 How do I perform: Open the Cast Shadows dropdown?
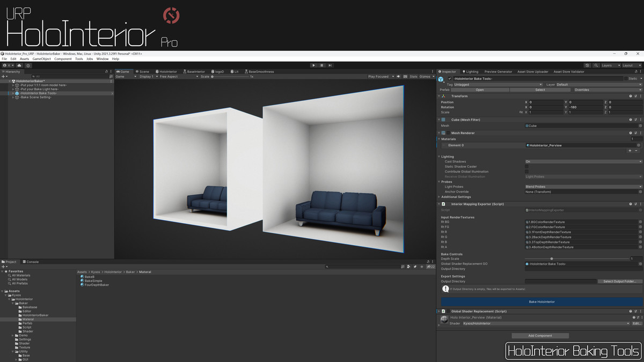coord(583,161)
